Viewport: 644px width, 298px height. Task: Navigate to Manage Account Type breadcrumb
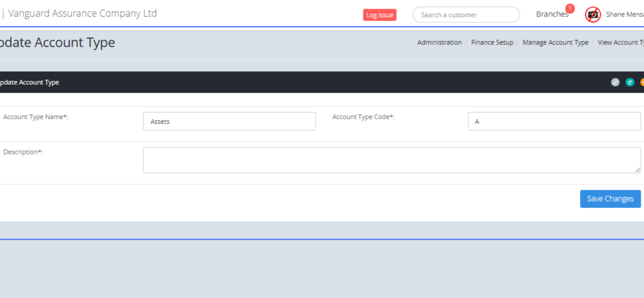click(555, 42)
